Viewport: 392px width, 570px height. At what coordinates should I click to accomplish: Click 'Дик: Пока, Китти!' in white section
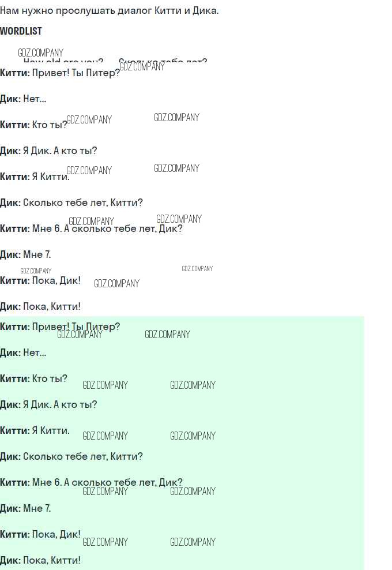pyautogui.click(x=40, y=306)
